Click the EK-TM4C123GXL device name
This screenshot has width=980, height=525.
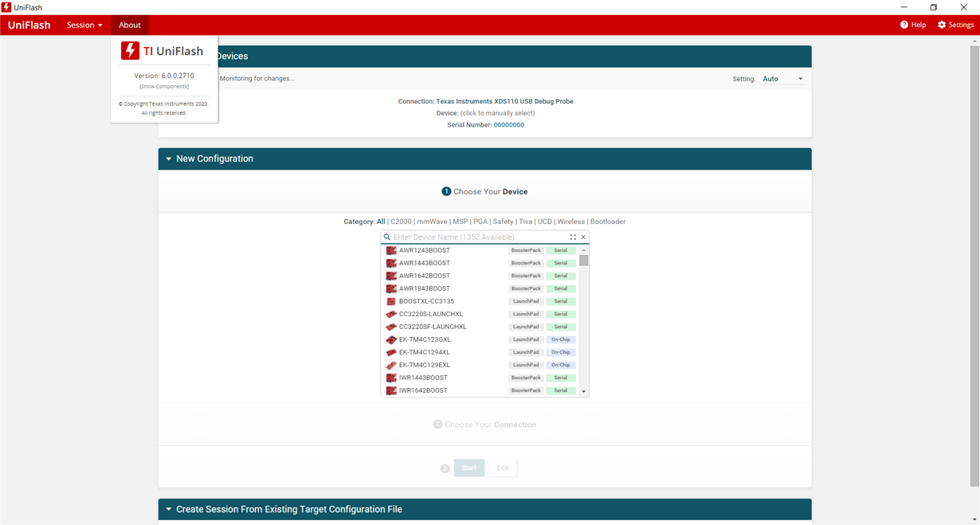click(425, 339)
